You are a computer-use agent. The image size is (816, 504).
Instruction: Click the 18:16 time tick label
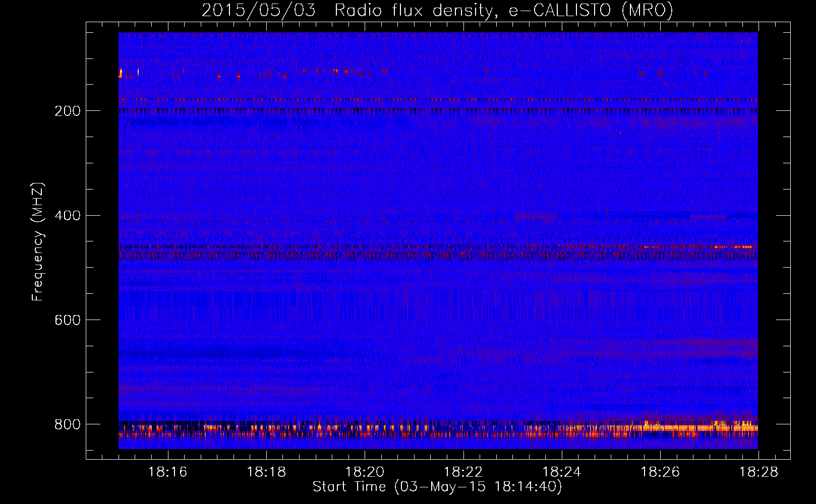[167, 472]
